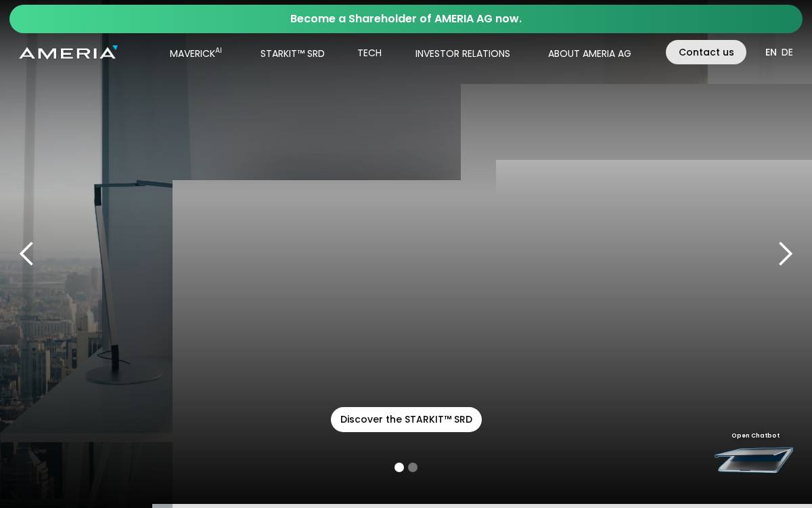Click the AMERIA logo
812x508 pixels.
click(68, 52)
